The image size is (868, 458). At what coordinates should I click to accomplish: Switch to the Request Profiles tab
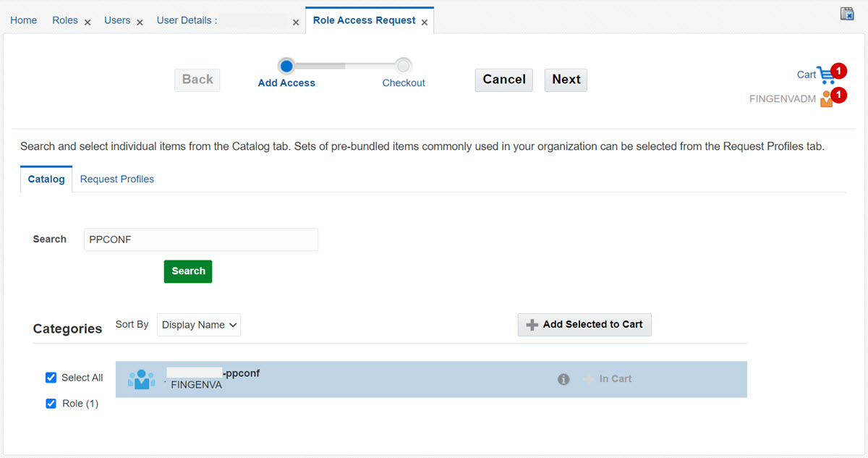click(x=116, y=179)
